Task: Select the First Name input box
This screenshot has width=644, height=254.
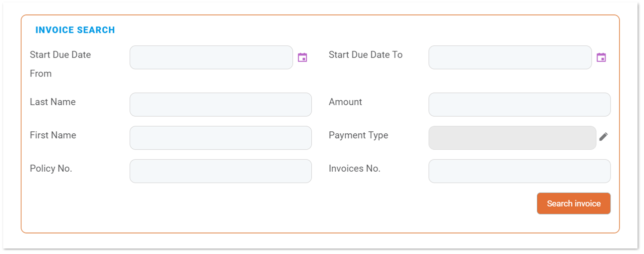Action: [x=220, y=138]
